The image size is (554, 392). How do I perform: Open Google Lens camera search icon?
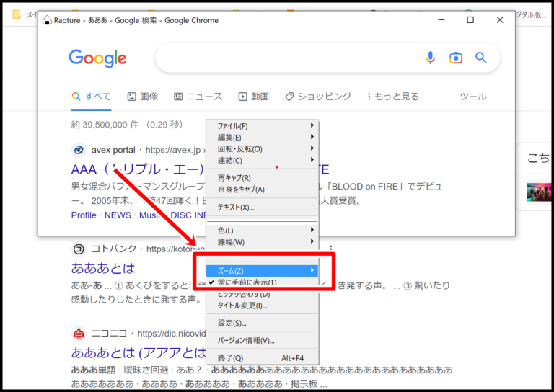(x=456, y=58)
